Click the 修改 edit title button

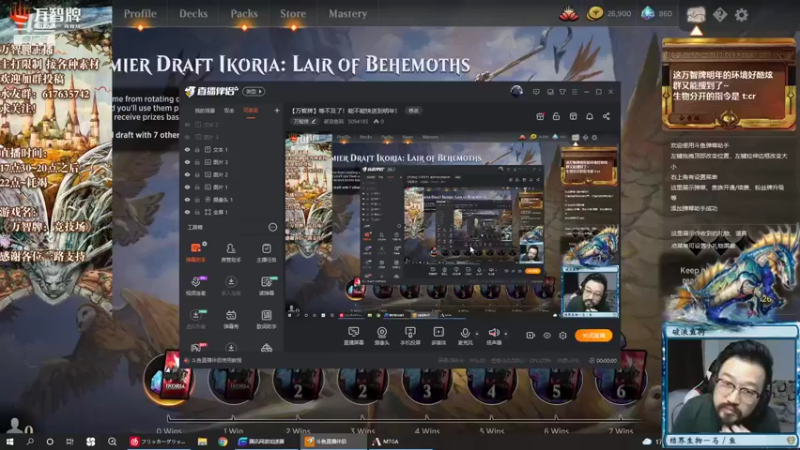pyautogui.click(x=413, y=110)
